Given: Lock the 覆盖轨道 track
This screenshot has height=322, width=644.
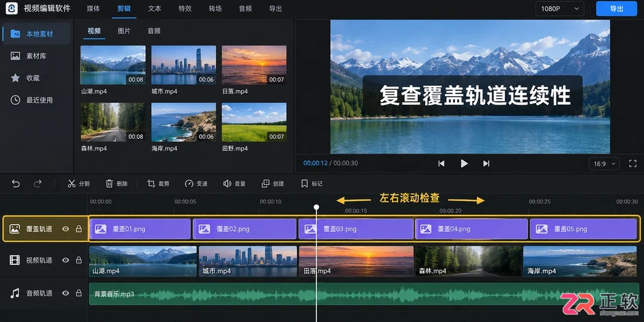Looking at the screenshot, I should click(79, 229).
